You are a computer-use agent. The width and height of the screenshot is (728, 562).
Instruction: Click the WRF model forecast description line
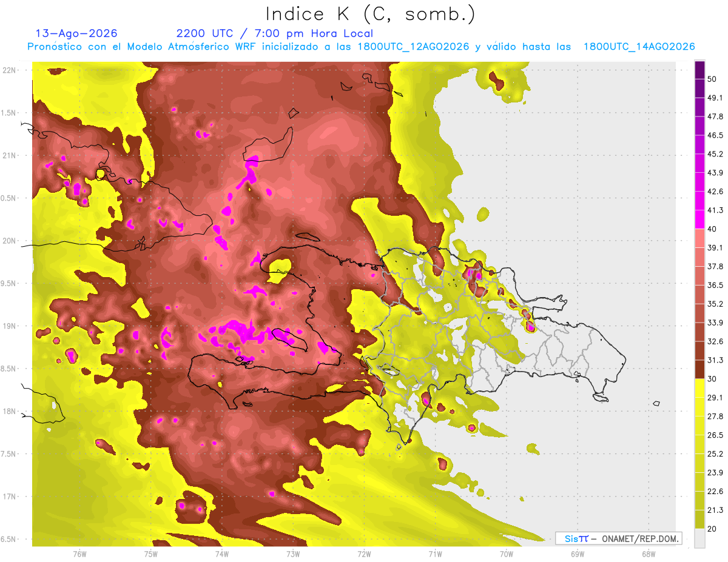(x=361, y=47)
